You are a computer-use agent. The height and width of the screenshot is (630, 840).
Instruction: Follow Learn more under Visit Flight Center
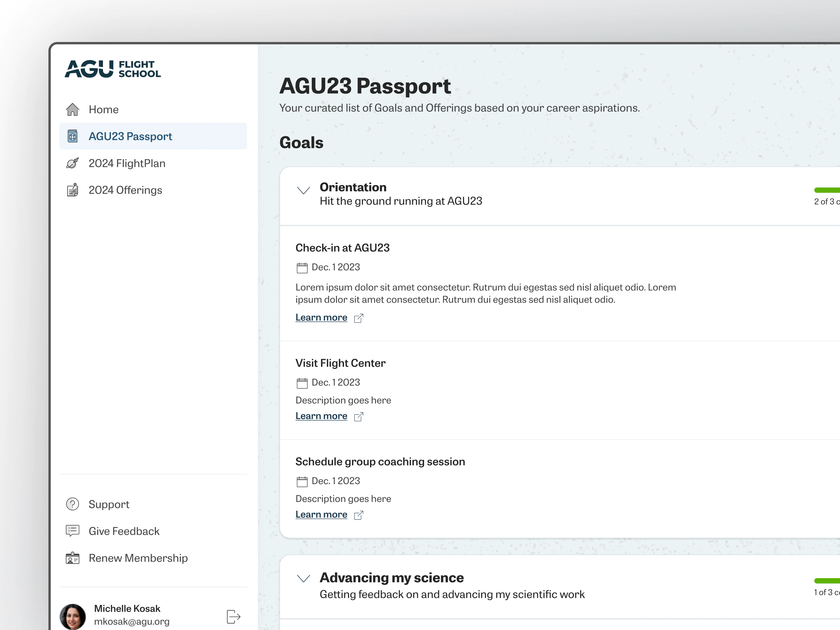coord(321,416)
